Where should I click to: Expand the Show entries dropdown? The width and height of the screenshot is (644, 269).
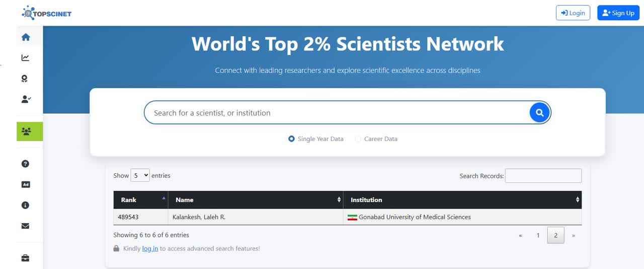click(140, 175)
